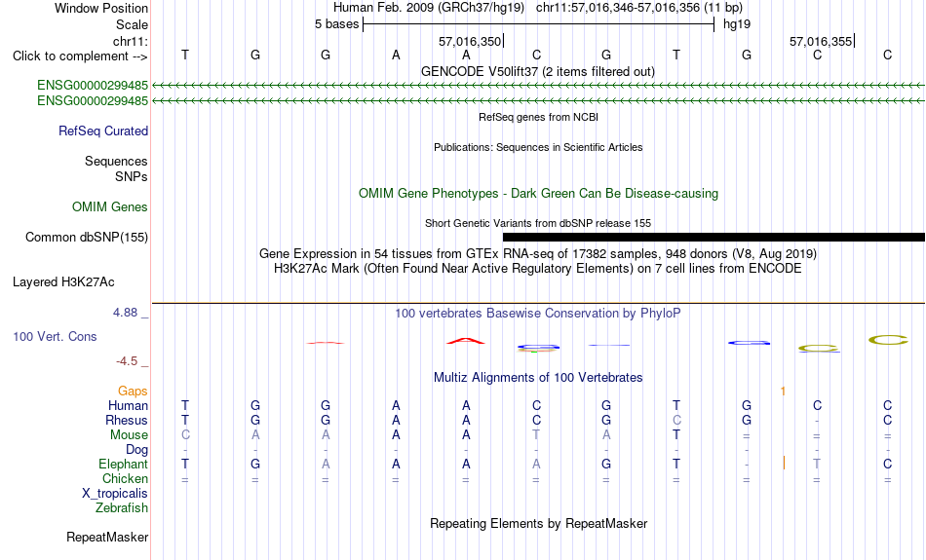Click PhyloP Basewise Conservation title
Viewport: 926px width, 560px height.
[538, 314]
